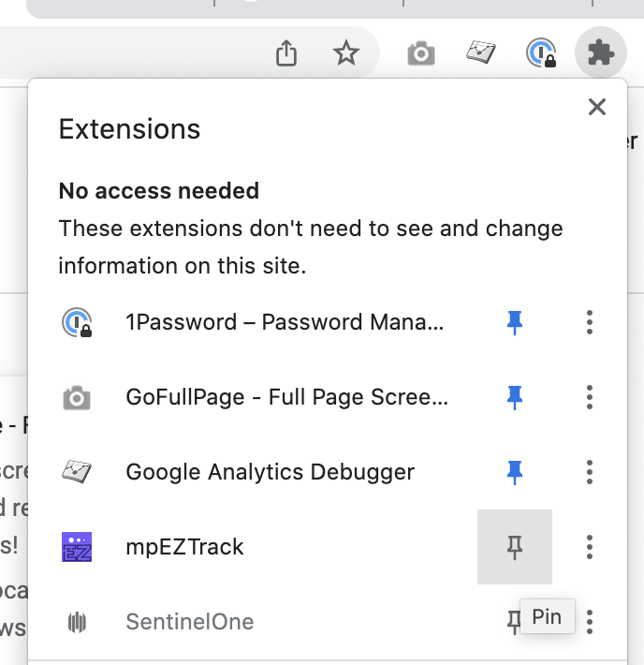Show more actions for mpEZTrack
This screenshot has height=665, width=644.
point(589,547)
